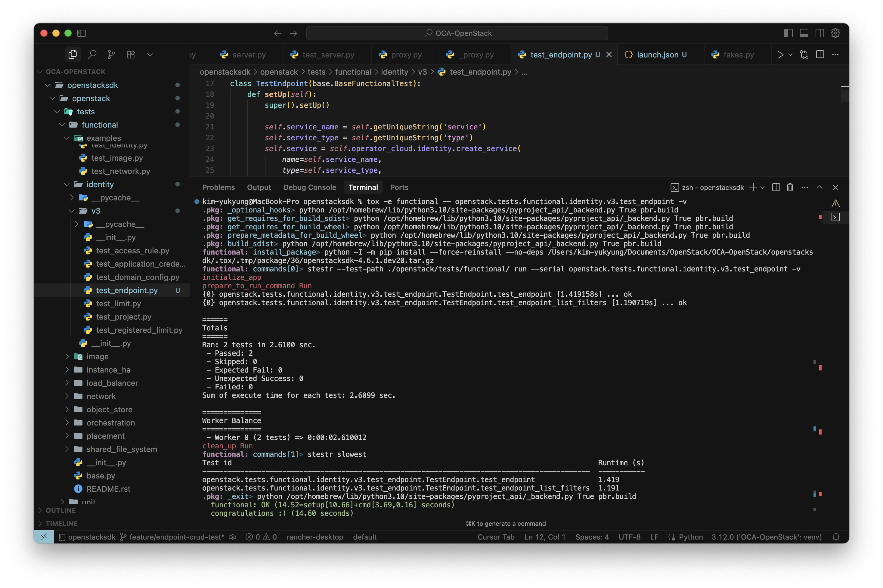
Task: Open the Ports panel tab
Action: click(x=399, y=187)
